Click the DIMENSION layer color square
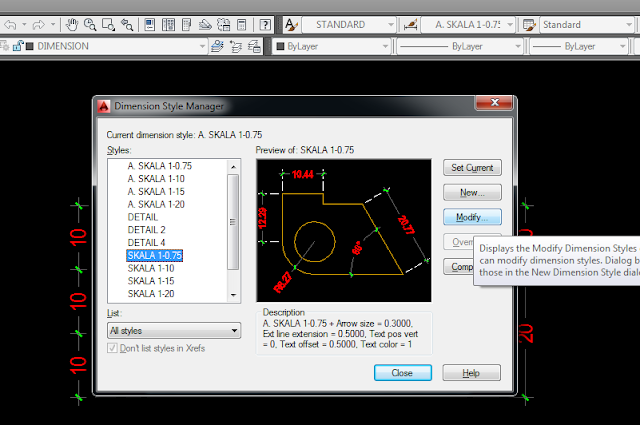Screen dimensions: 640x425 click(29, 46)
